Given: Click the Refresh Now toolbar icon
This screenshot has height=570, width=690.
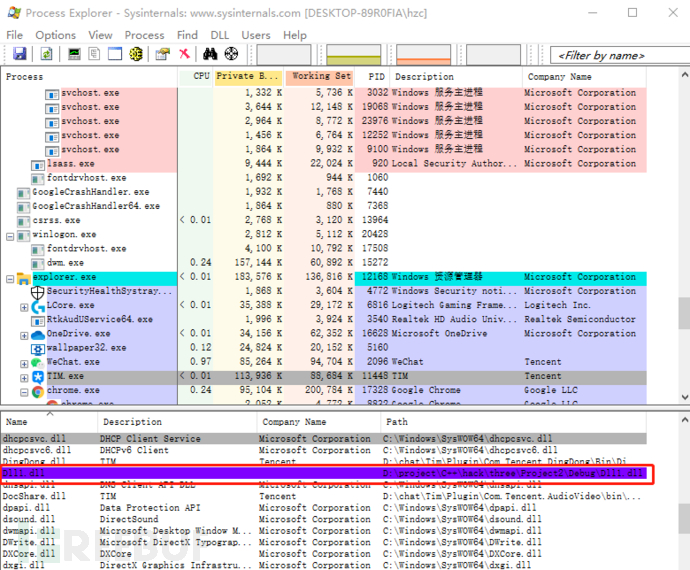Looking at the screenshot, I should point(44,54).
